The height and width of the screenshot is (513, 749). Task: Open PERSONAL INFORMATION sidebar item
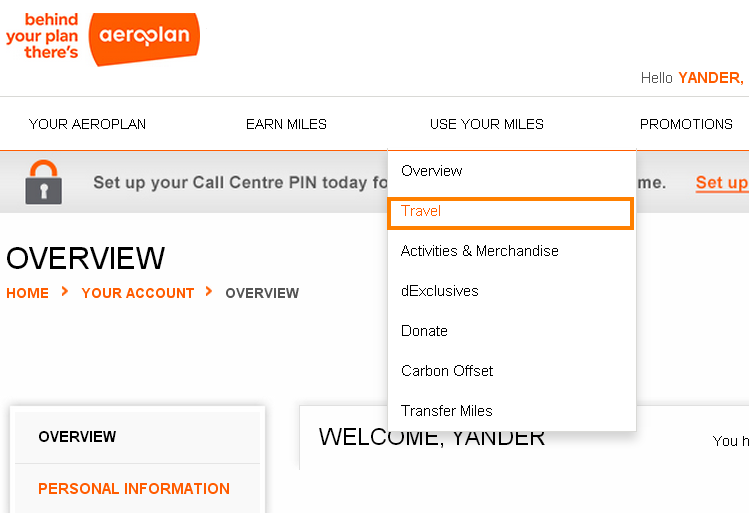coord(134,489)
